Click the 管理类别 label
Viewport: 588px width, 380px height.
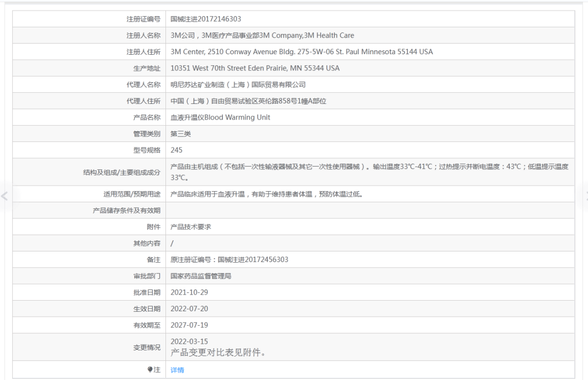coord(146,134)
